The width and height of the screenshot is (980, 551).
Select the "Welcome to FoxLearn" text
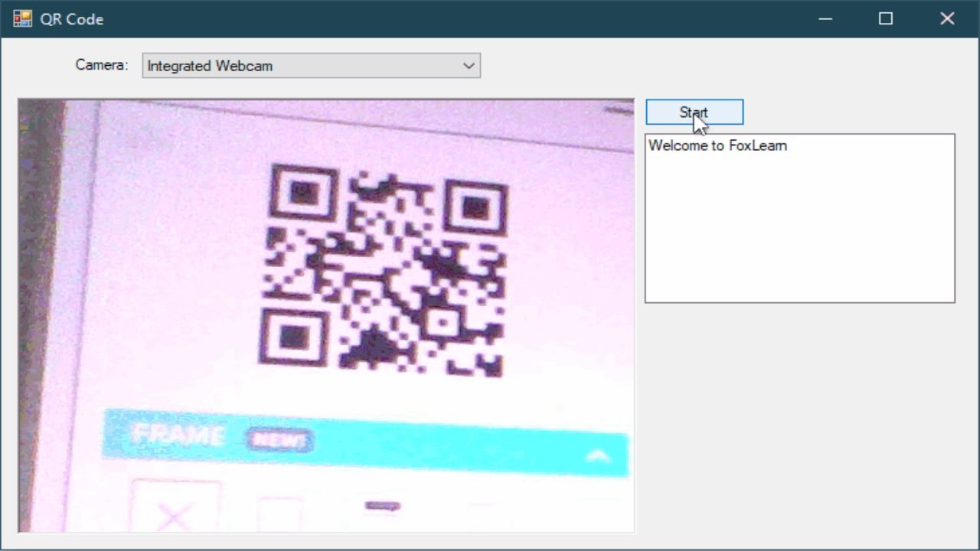point(717,145)
